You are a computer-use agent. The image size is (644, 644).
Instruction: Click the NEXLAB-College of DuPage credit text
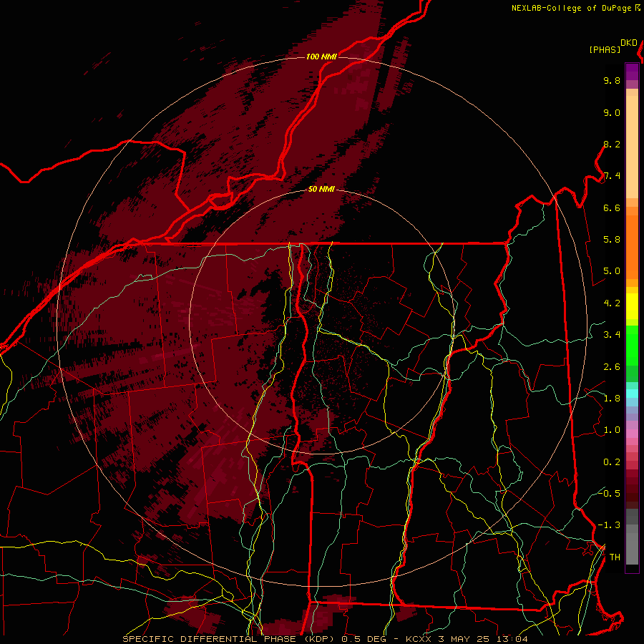point(575,8)
